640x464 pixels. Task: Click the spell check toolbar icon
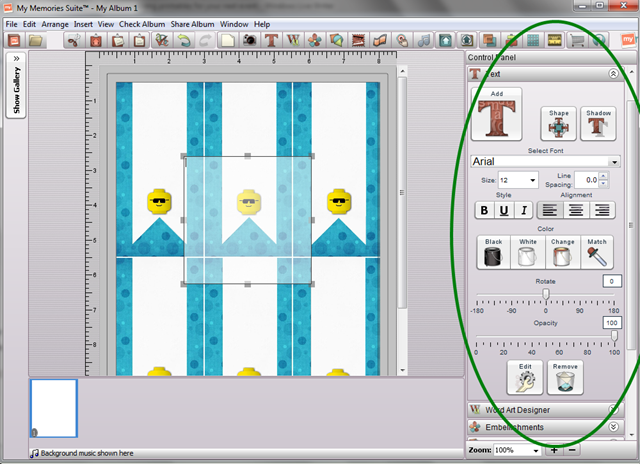coord(162,40)
